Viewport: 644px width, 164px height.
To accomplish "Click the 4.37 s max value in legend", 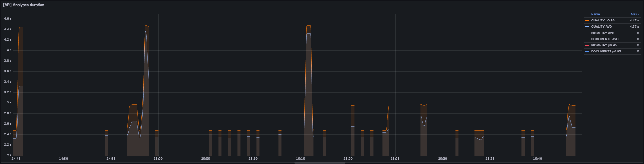I will (634, 26).
